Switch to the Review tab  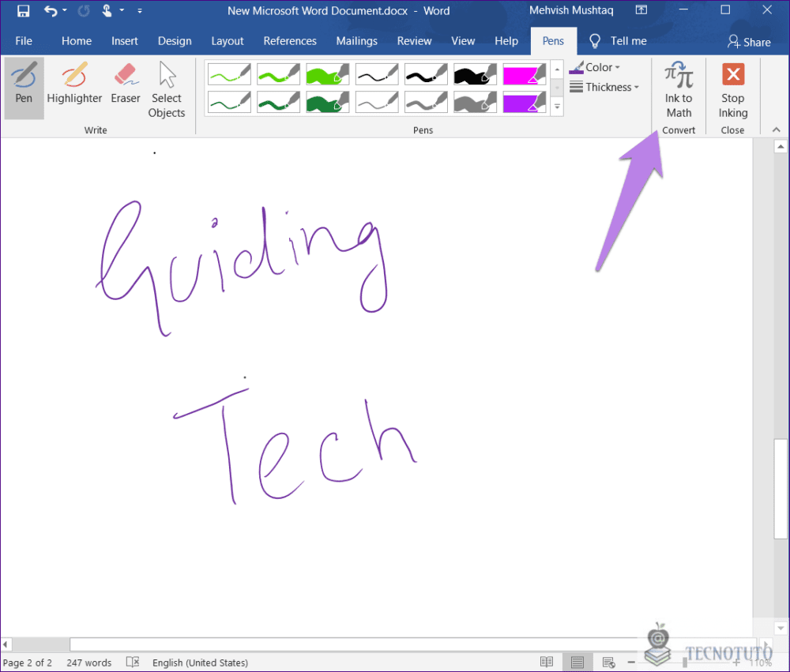coord(414,41)
